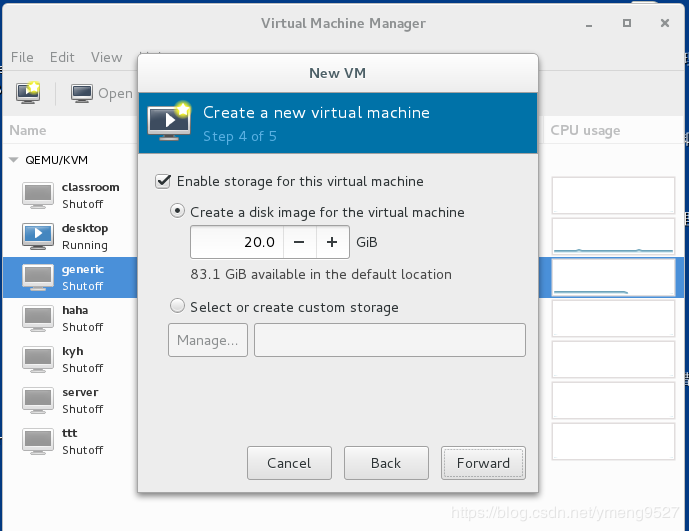
Task: Go Back to the previous step
Action: coord(385,463)
